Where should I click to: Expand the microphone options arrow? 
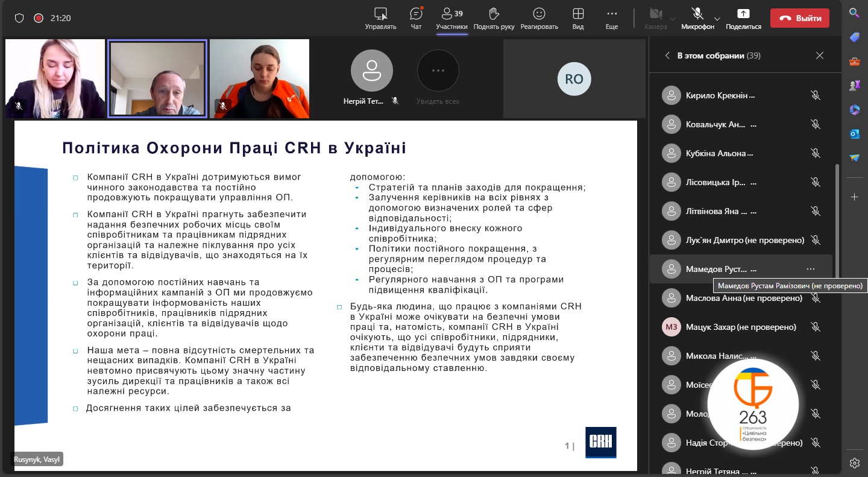tap(717, 18)
